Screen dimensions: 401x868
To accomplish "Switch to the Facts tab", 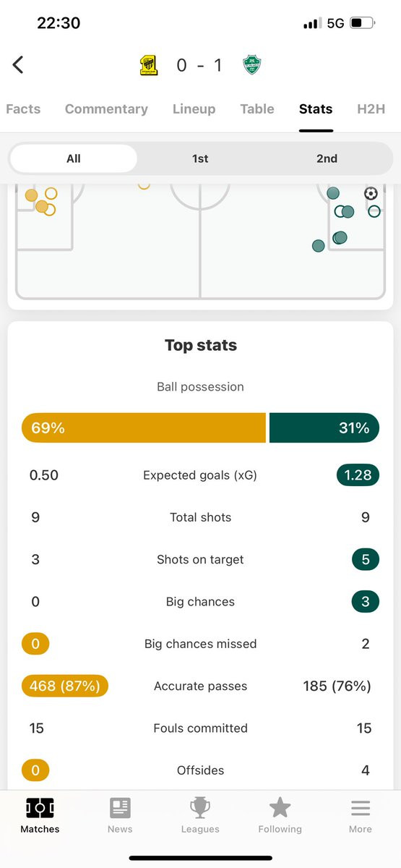I will pos(23,109).
